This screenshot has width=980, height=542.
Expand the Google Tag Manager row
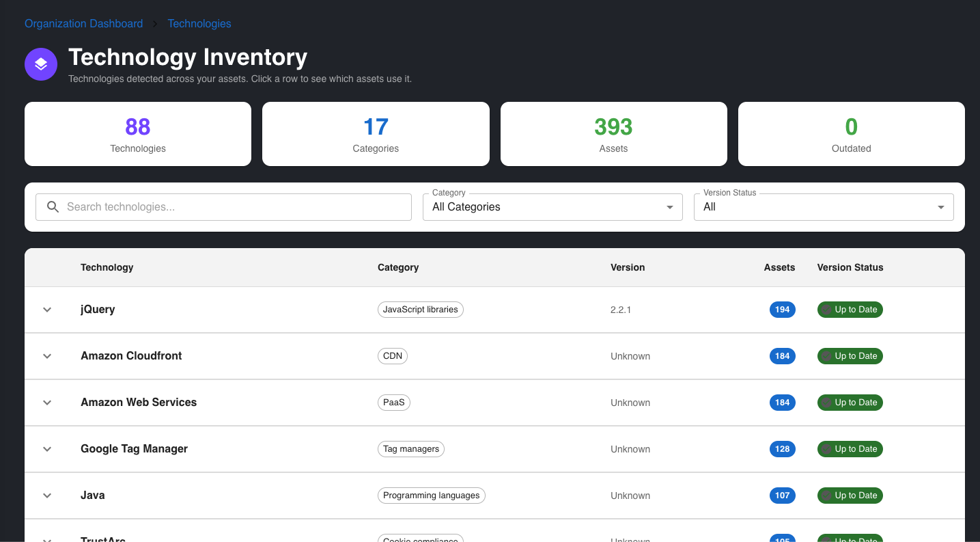click(47, 449)
